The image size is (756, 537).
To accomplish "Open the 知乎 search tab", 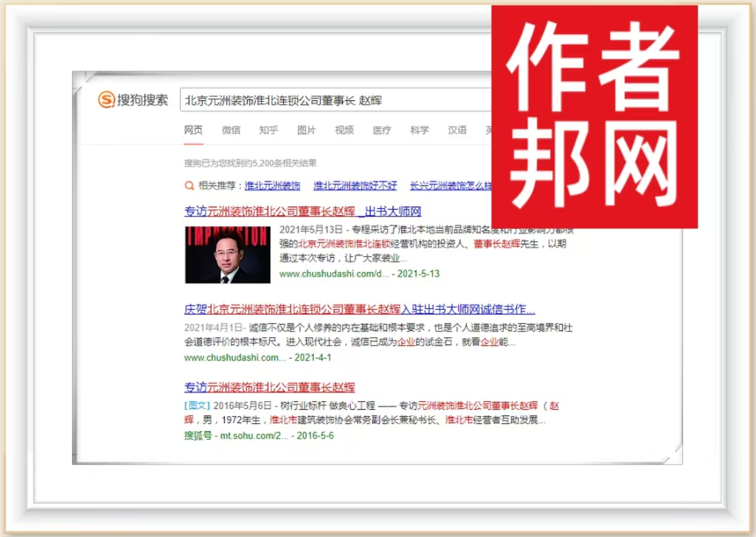I will click(268, 130).
